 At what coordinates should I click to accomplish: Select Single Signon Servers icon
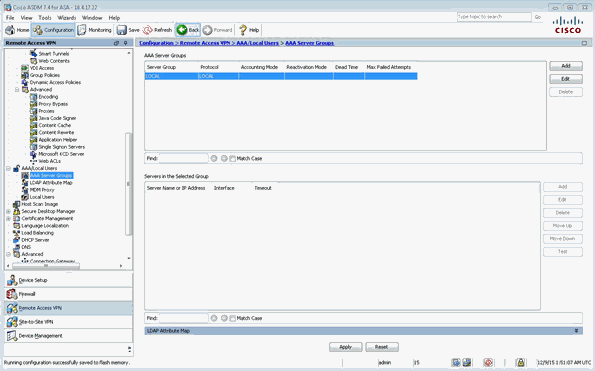coord(34,147)
